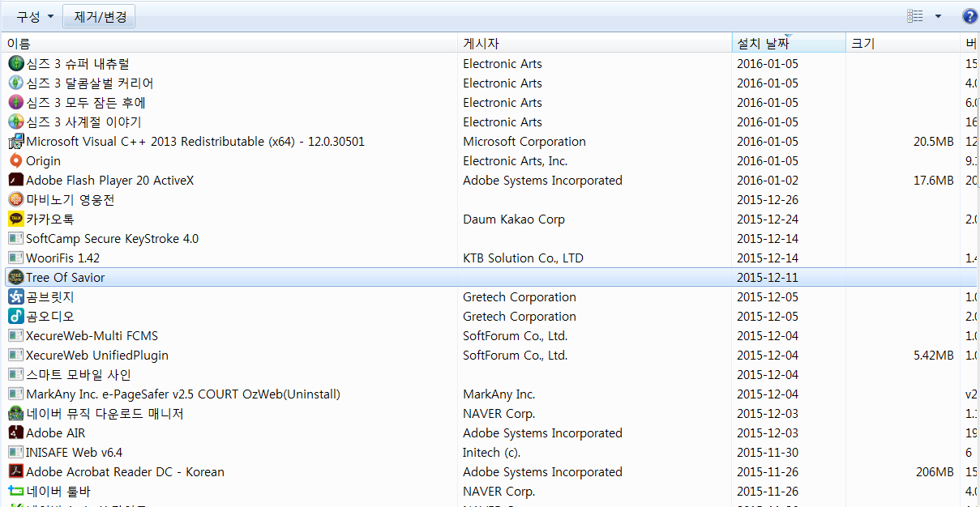
Task: Select the 네이버 툴바 program name
Action: coord(58,491)
